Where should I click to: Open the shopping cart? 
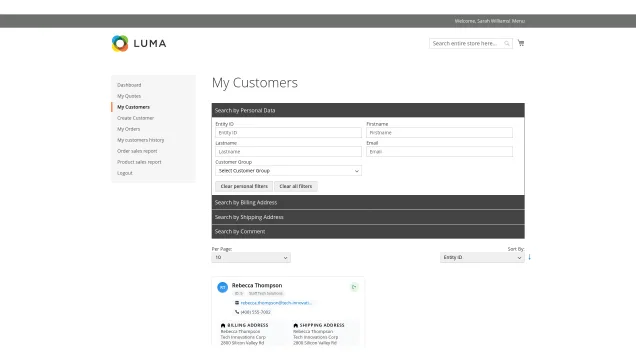(x=521, y=43)
